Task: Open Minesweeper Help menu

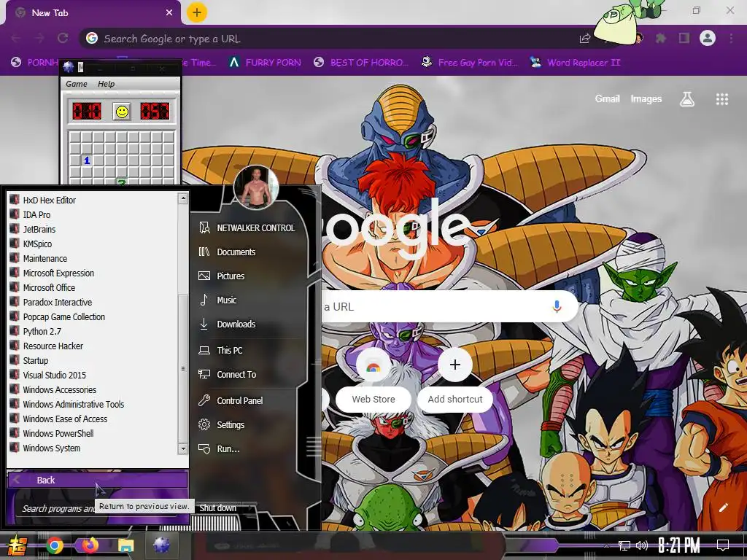Action: tap(107, 84)
